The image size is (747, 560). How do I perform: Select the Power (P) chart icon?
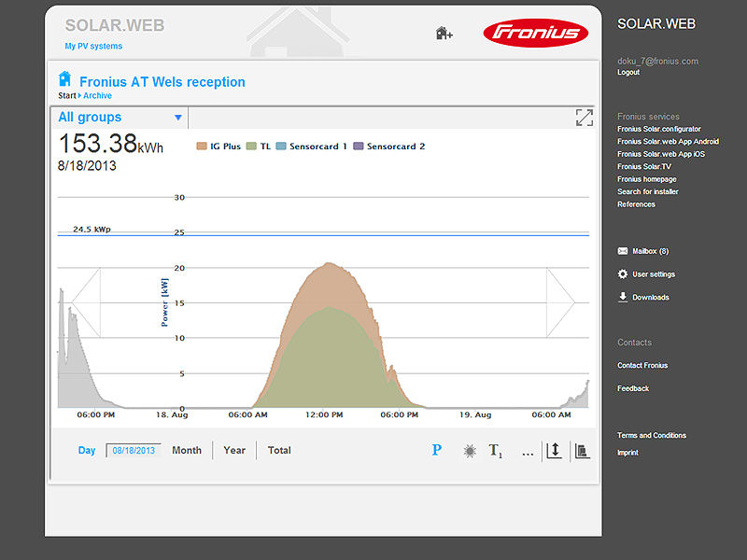click(436, 450)
